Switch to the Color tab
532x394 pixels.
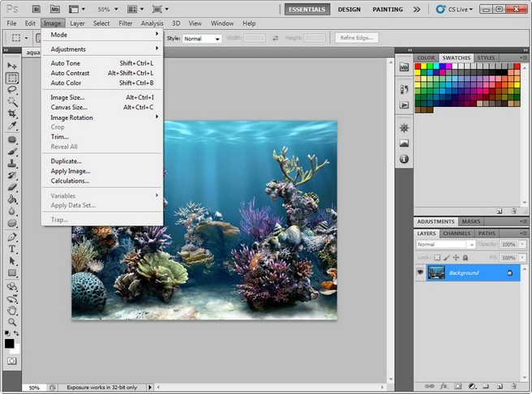pos(426,58)
